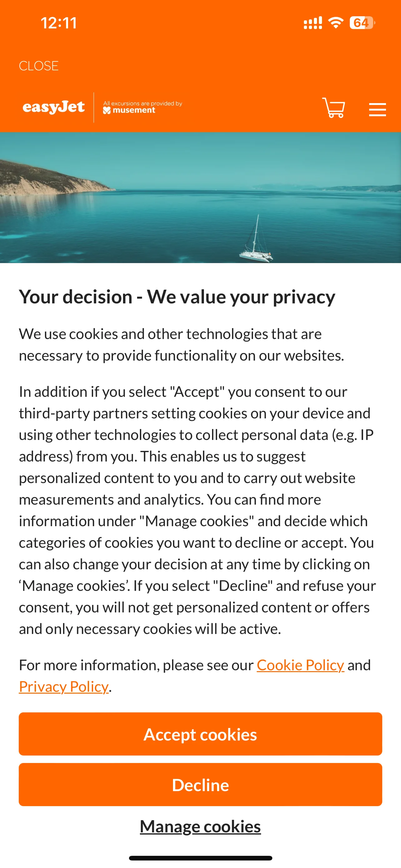Open Manage cookies settings
The height and width of the screenshot is (868, 401).
click(200, 826)
